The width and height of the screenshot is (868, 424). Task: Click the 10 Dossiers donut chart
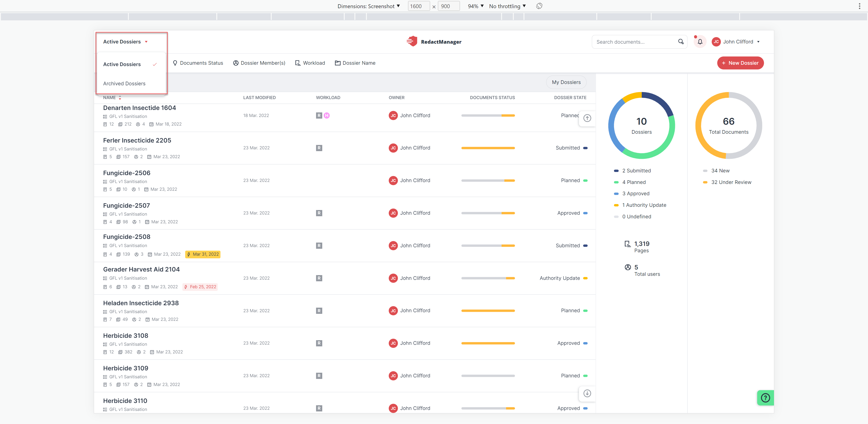[x=641, y=126]
